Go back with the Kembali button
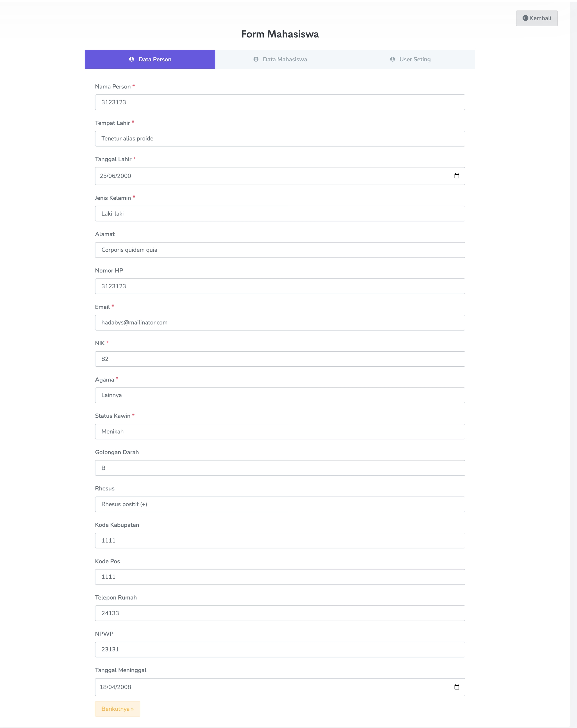577x728 pixels. [536, 18]
